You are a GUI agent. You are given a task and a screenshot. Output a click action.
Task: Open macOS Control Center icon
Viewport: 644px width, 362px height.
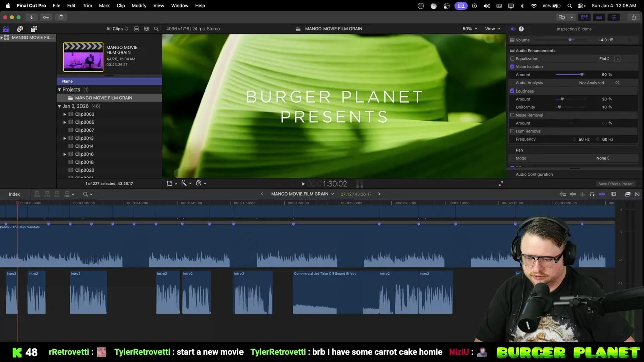pos(581,6)
